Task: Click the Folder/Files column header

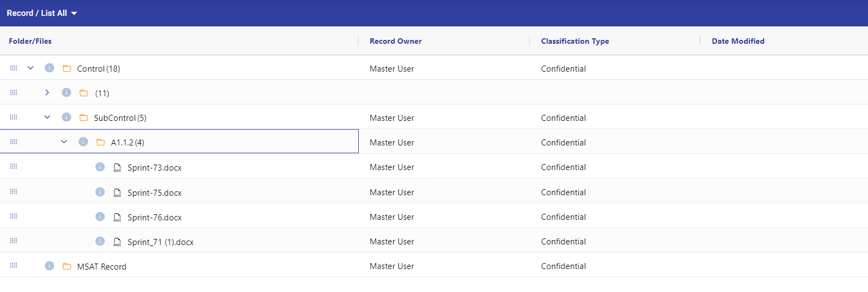Action: [30, 41]
